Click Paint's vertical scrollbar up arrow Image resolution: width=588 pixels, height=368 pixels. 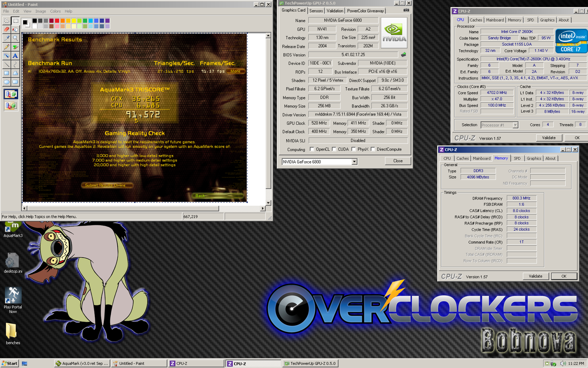(x=268, y=35)
